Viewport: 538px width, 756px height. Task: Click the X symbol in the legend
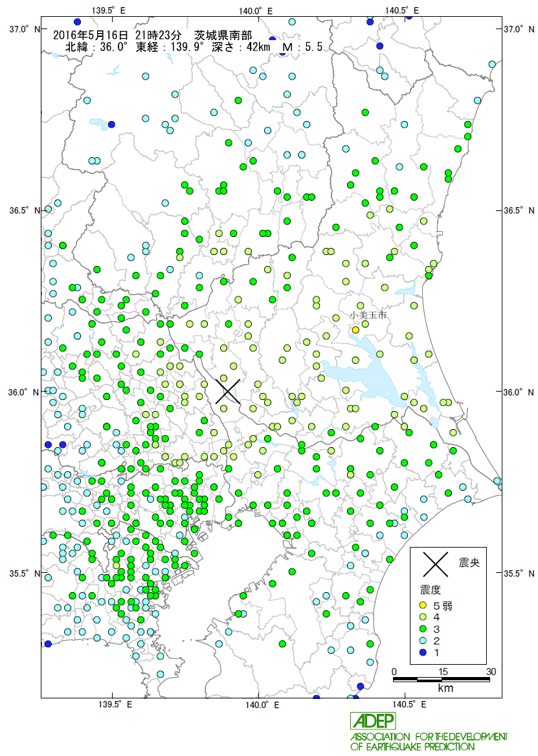pyautogui.click(x=435, y=564)
